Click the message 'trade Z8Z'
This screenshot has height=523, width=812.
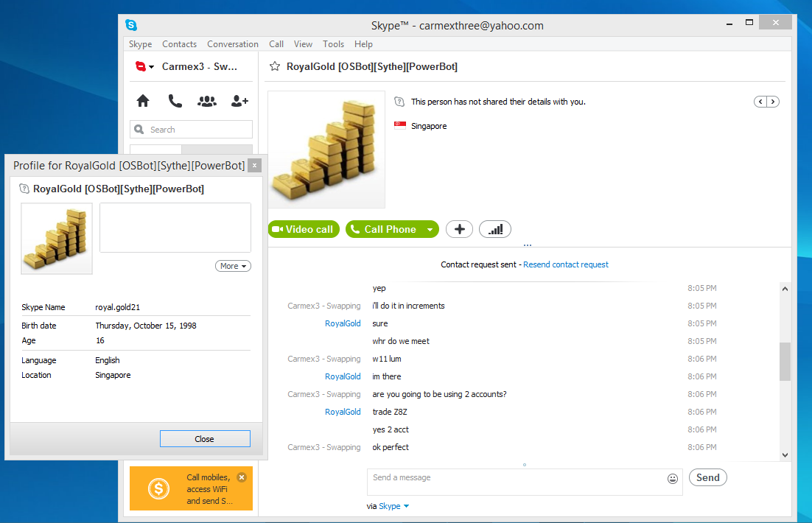(x=390, y=412)
